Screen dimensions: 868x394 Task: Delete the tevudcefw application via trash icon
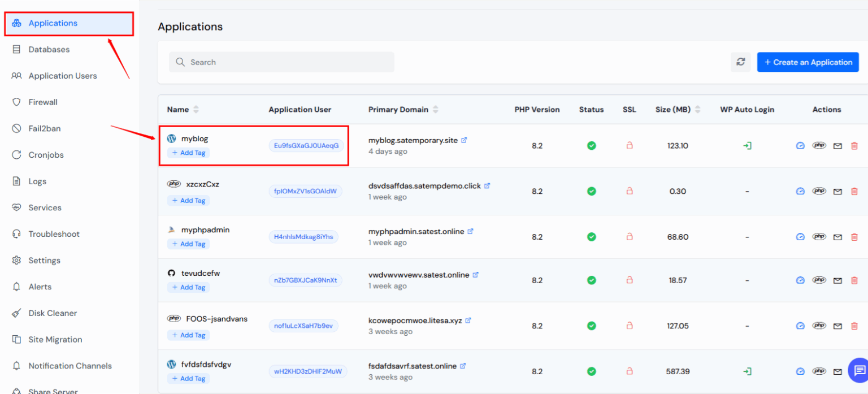pos(854,280)
